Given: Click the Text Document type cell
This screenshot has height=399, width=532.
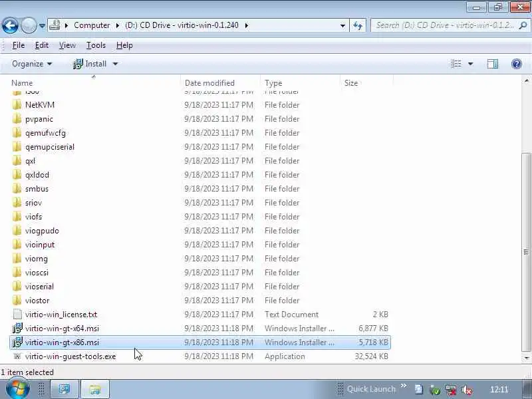Looking at the screenshot, I should pyautogui.click(x=291, y=314).
